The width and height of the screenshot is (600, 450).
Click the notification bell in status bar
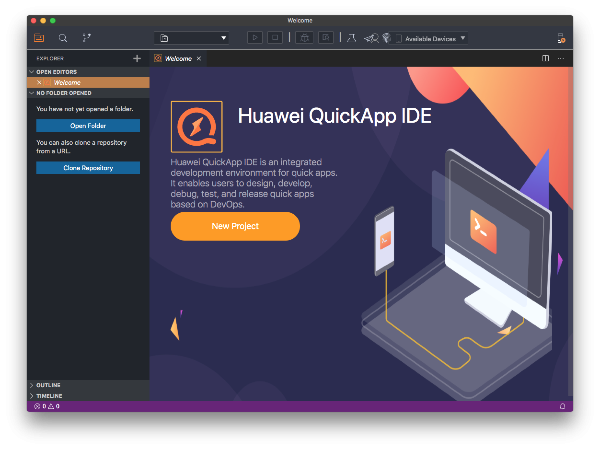coord(562,406)
